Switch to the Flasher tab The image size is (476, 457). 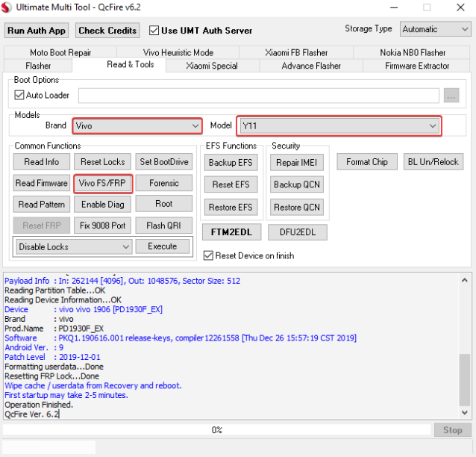pos(38,66)
